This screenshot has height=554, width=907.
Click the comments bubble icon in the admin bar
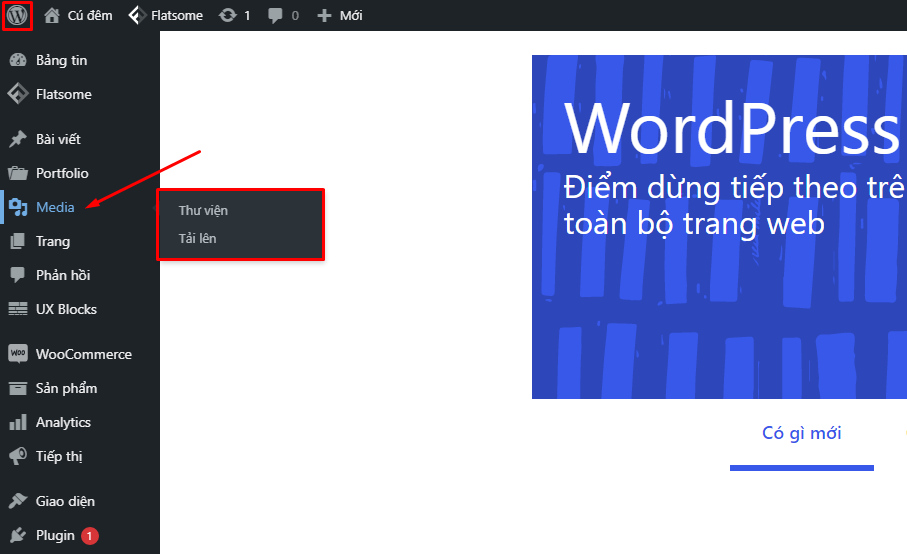(275, 16)
